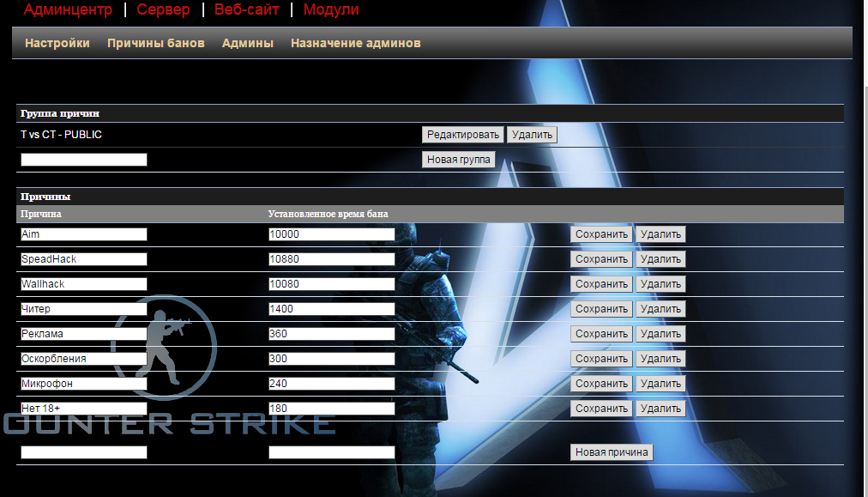The height and width of the screenshot is (497, 868).
Task: Click the ban time field with 10000
Action: 332,234
